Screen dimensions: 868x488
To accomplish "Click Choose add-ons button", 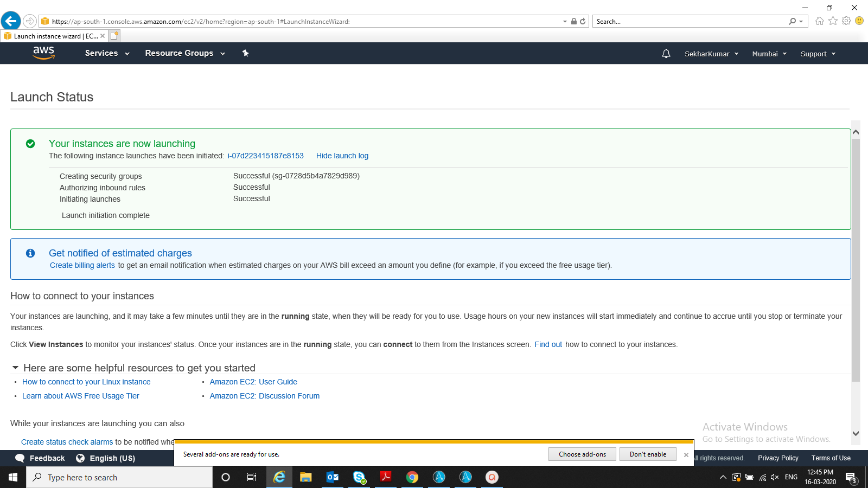I will point(582,454).
